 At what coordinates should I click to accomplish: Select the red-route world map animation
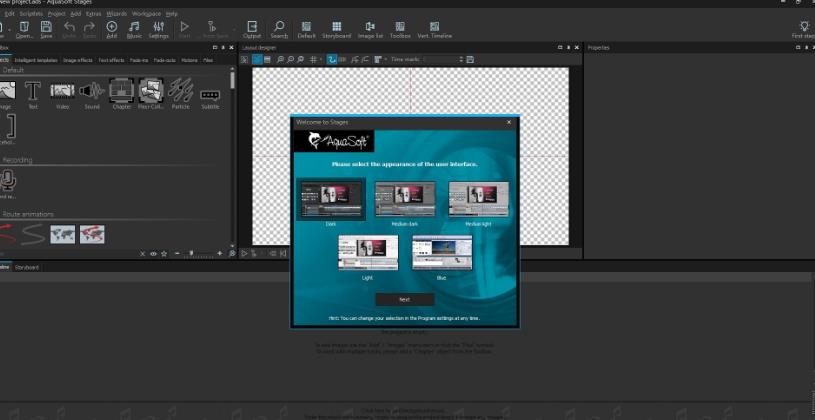coord(92,234)
